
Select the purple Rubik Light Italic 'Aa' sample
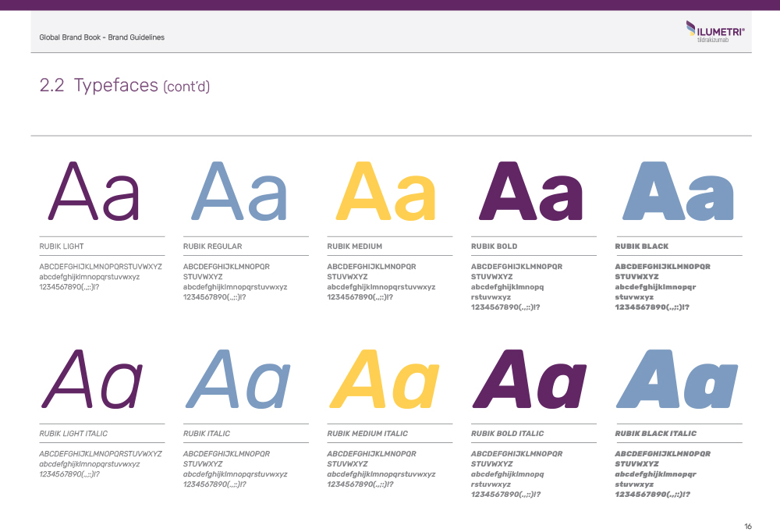(92, 379)
